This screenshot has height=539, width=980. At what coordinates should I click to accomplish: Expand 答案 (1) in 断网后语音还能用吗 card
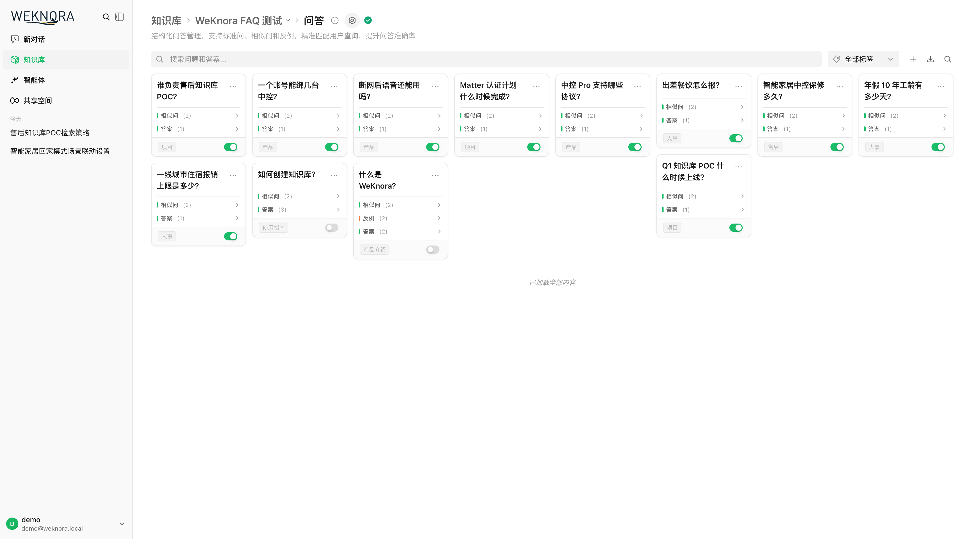point(400,129)
